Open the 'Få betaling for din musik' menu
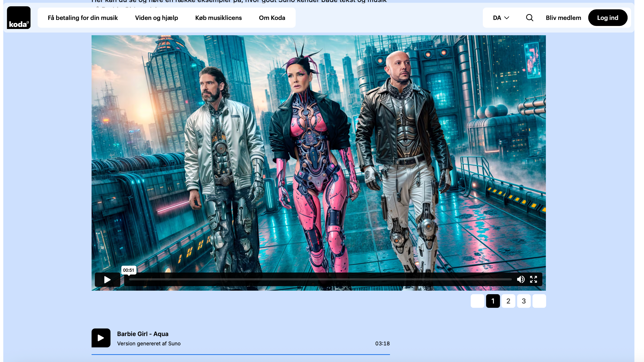644x362 pixels. click(x=83, y=18)
